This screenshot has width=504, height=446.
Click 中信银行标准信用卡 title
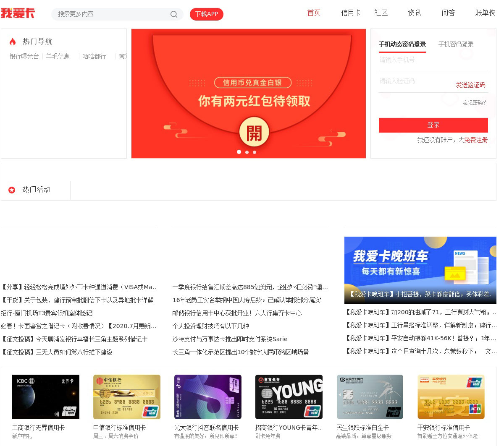click(x=119, y=428)
